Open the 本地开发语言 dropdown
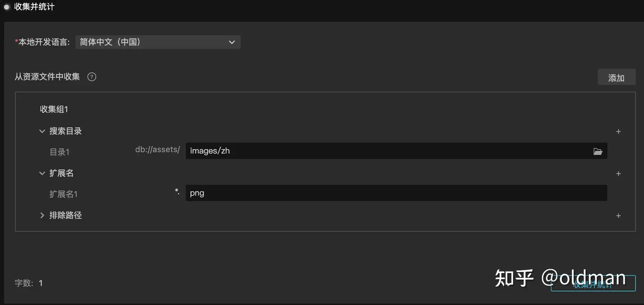The height and width of the screenshot is (305, 644). (158, 42)
